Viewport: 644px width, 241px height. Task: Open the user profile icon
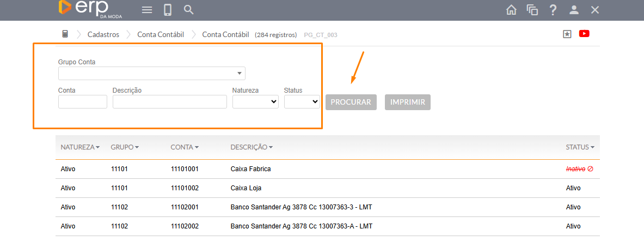pos(574,10)
